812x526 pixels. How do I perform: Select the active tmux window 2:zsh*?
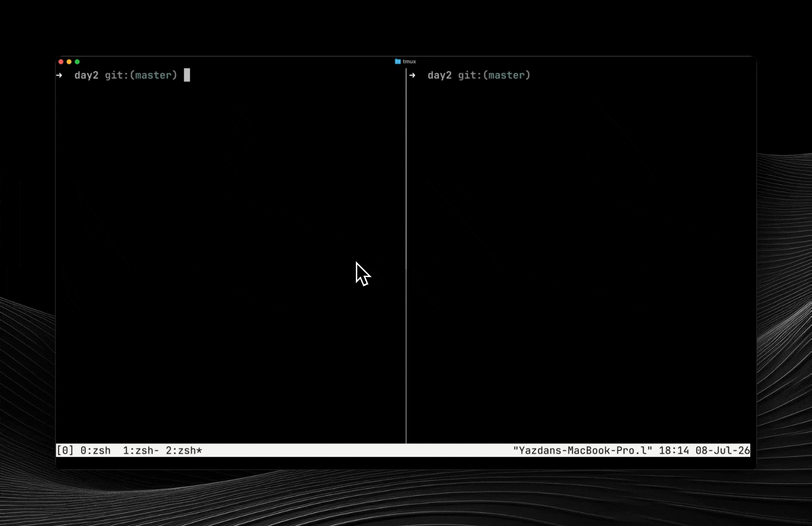(184, 451)
